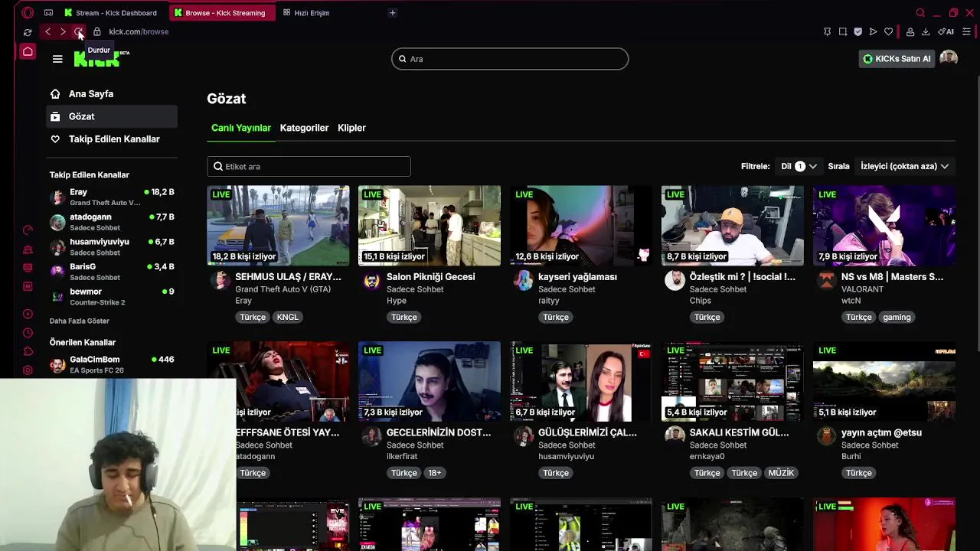980x551 pixels.
Task: Open followed channel BarisG
Action: [112, 272]
